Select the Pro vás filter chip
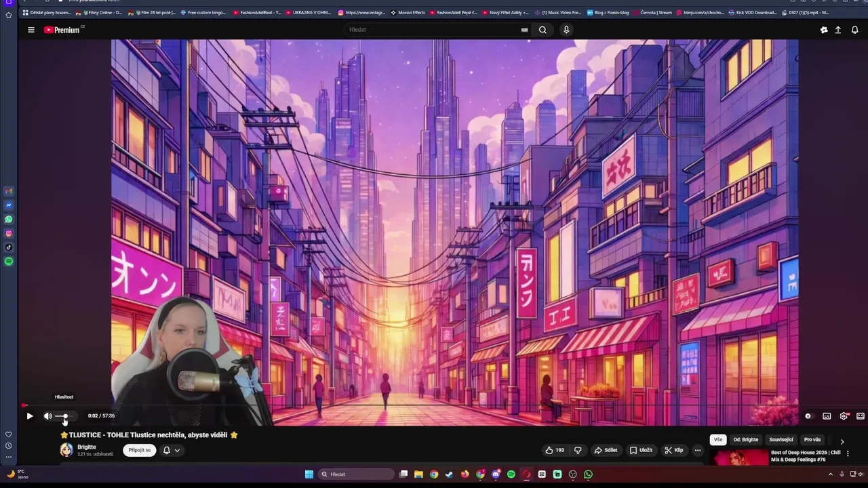 (x=812, y=440)
